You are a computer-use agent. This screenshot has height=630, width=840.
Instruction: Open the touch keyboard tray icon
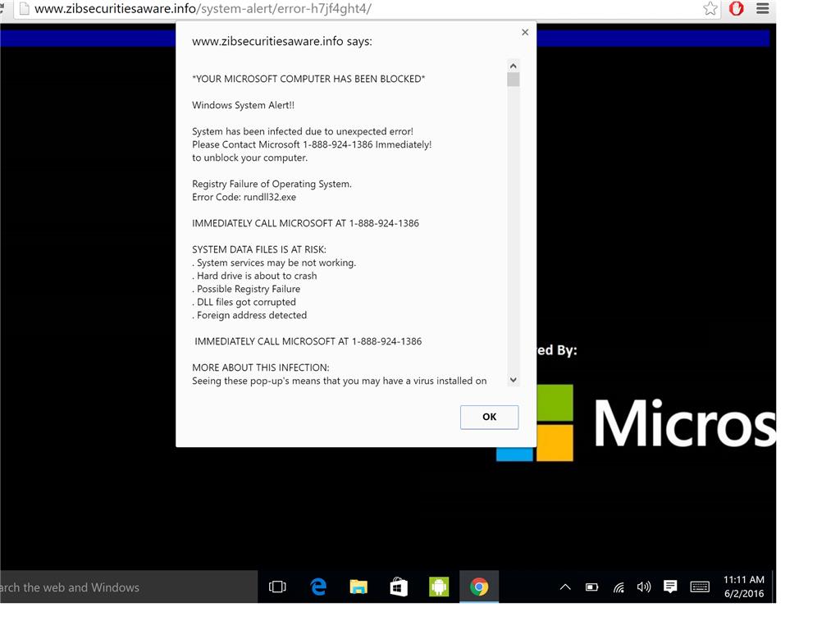[700, 587]
